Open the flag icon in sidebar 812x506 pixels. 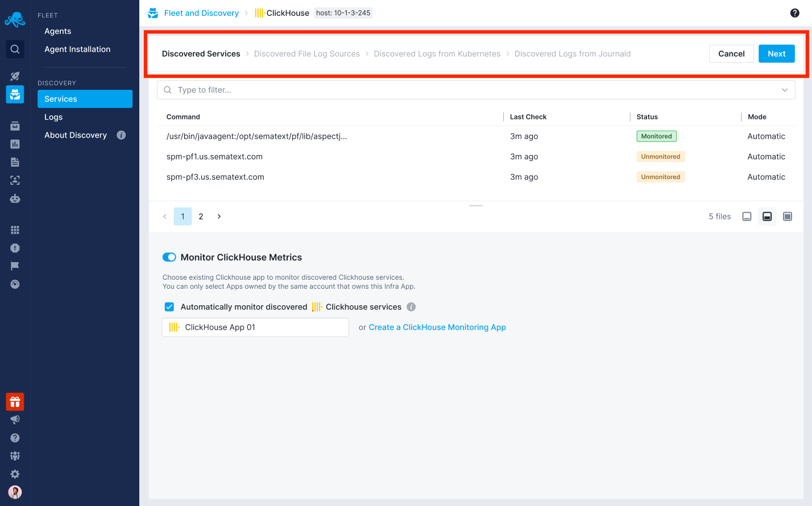tap(15, 266)
